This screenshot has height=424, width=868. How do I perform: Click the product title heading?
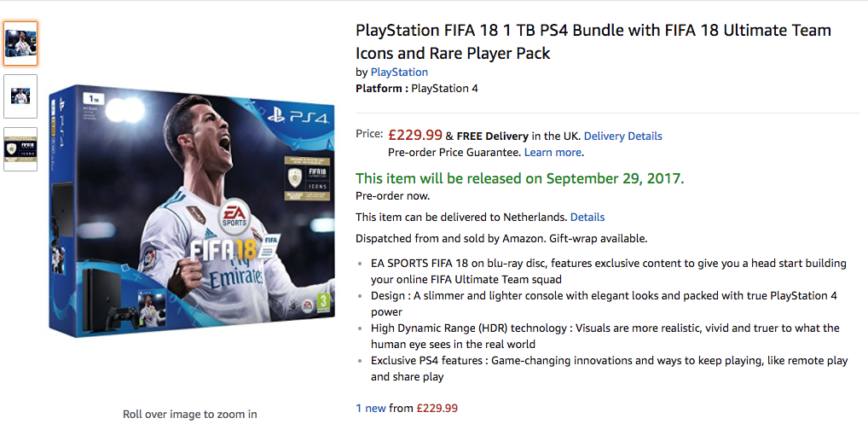pyautogui.click(x=593, y=42)
